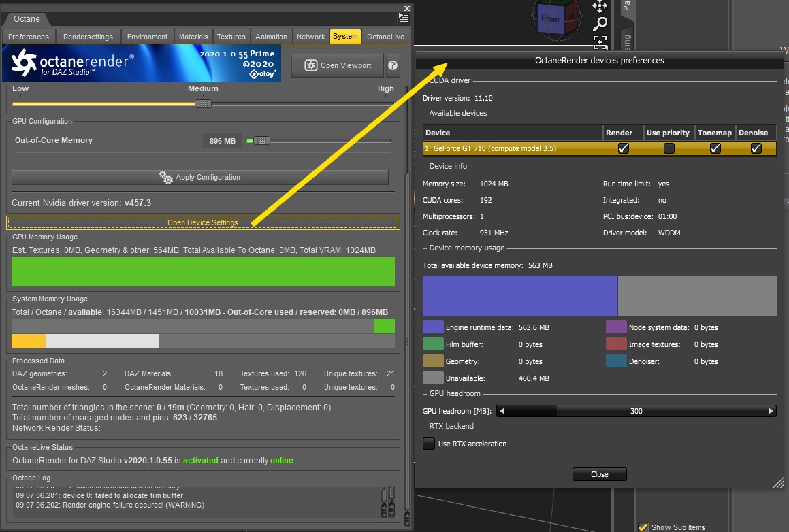Go to the Environment tab
The height and width of the screenshot is (532, 789).
pyautogui.click(x=147, y=37)
